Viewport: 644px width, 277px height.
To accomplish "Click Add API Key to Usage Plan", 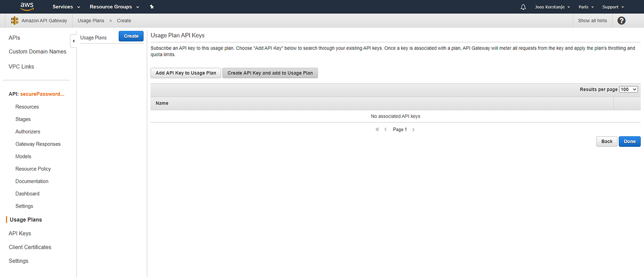I will click(186, 73).
